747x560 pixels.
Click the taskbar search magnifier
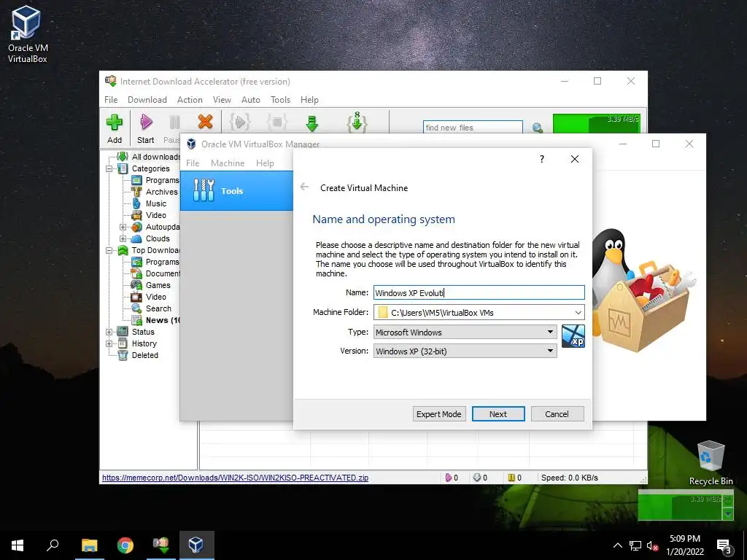click(53, 545)
